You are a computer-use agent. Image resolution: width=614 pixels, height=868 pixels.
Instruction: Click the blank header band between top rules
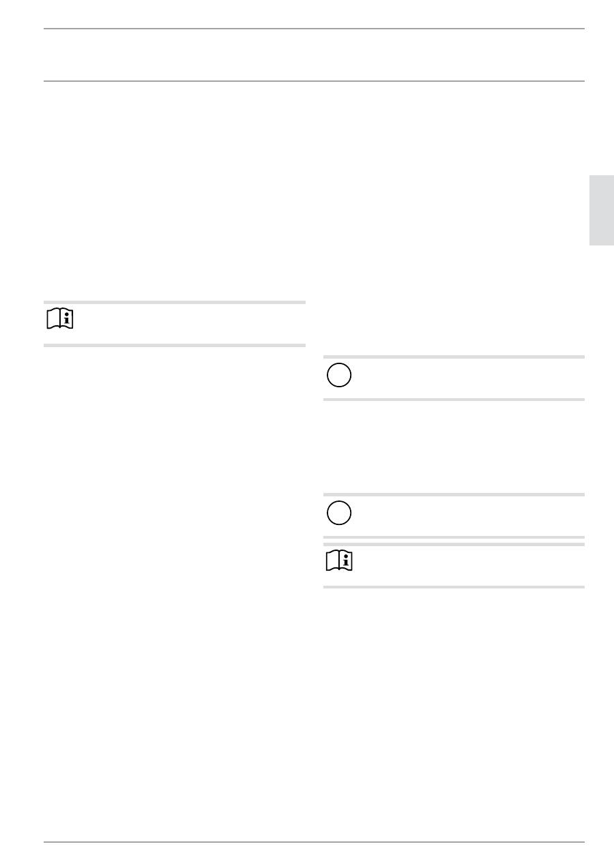coord(314,55)
